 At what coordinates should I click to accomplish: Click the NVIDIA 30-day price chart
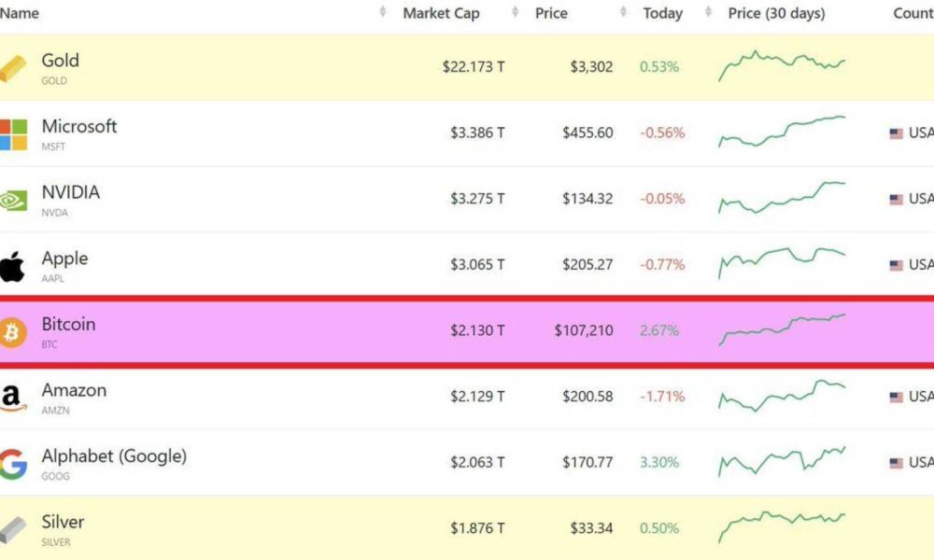click(x=782, y=198)
